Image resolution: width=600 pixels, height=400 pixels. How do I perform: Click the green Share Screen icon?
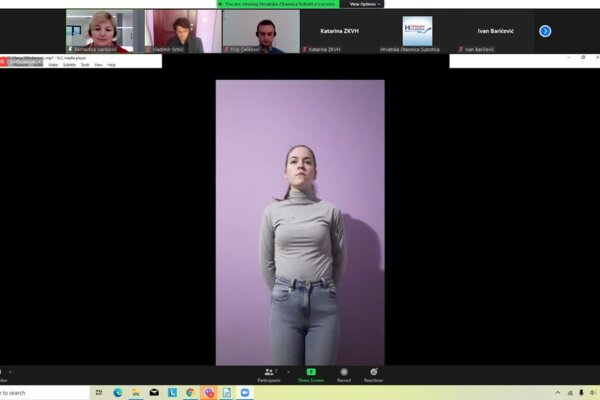311,374
